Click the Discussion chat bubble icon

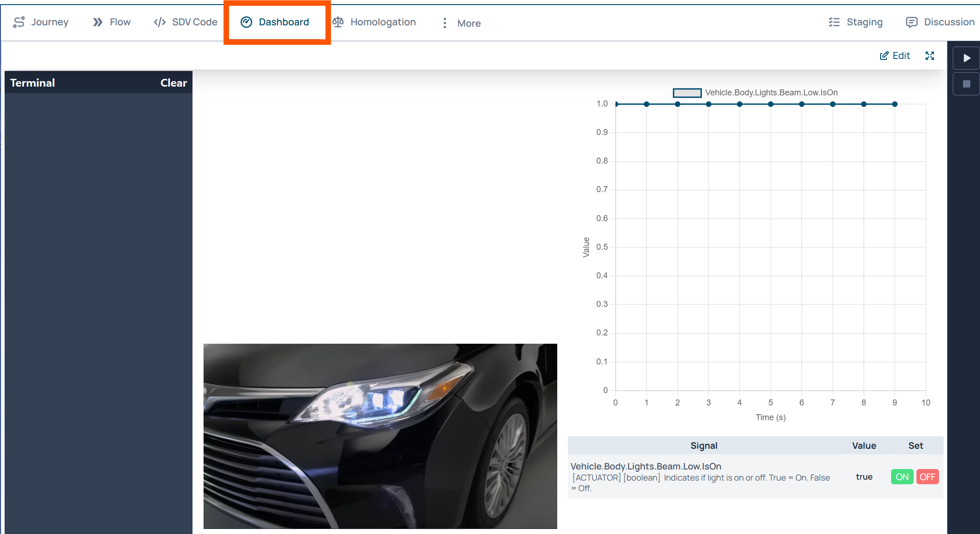pos(911,22)
